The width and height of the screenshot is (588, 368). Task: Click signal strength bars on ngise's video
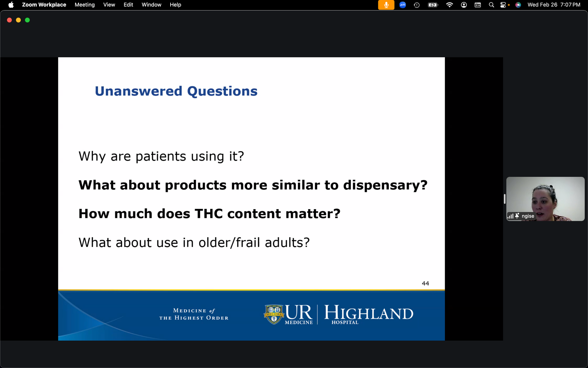coord(510,216)
